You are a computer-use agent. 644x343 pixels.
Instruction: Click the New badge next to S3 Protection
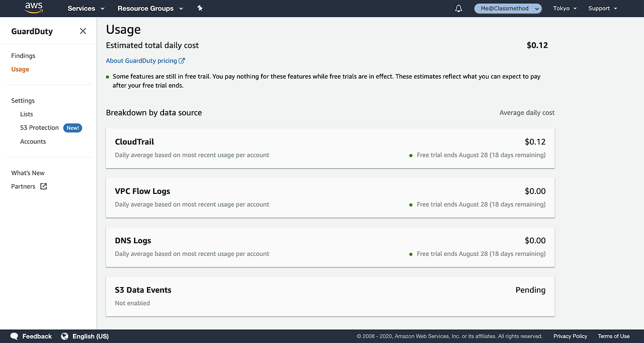[x=73, y=128]
